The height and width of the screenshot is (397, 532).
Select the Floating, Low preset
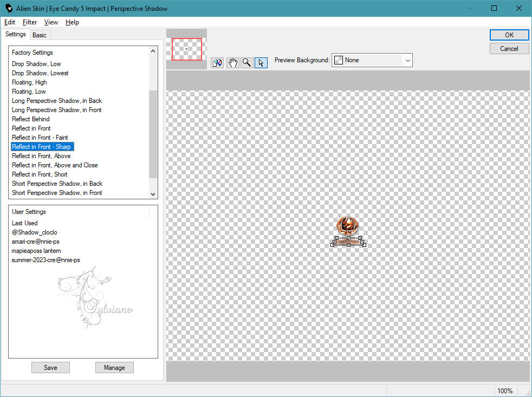[29, 92]
